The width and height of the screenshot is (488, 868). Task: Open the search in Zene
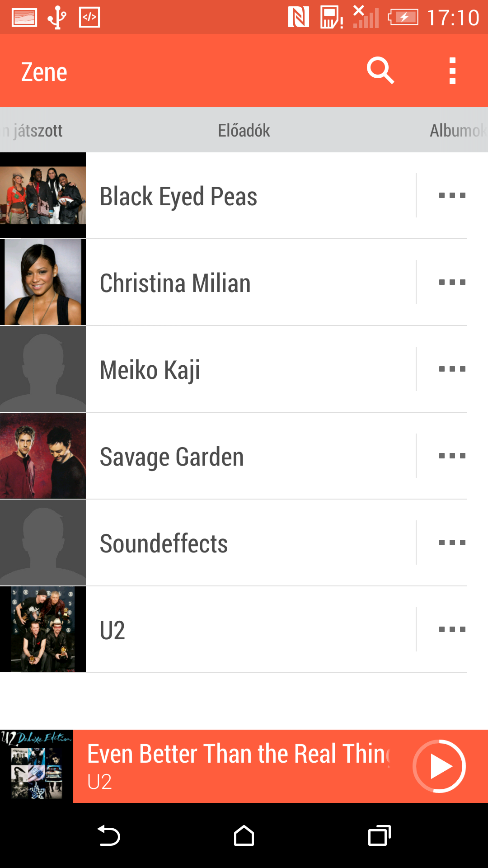coord(380,71)
